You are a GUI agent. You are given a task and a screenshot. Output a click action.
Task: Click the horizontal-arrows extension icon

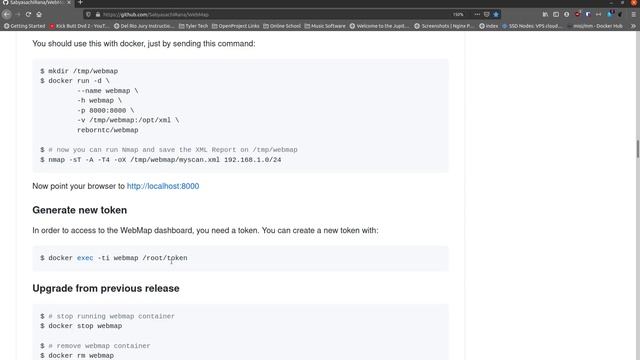point(598,14)
